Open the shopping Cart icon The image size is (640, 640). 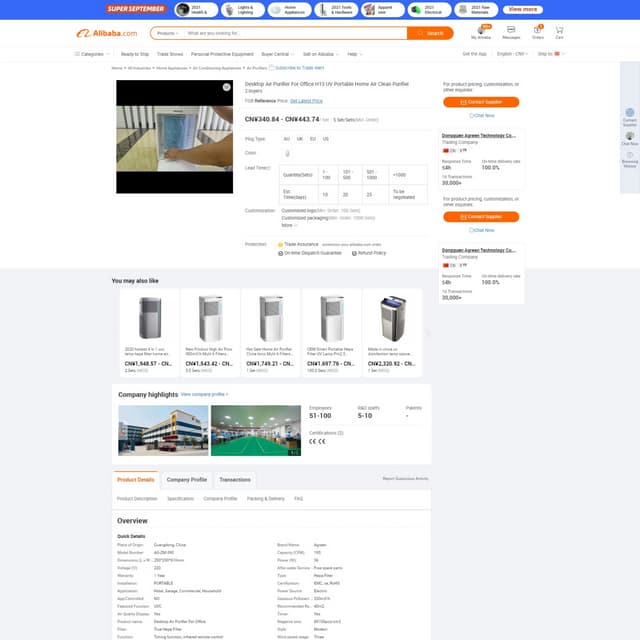tap(559, 32)
